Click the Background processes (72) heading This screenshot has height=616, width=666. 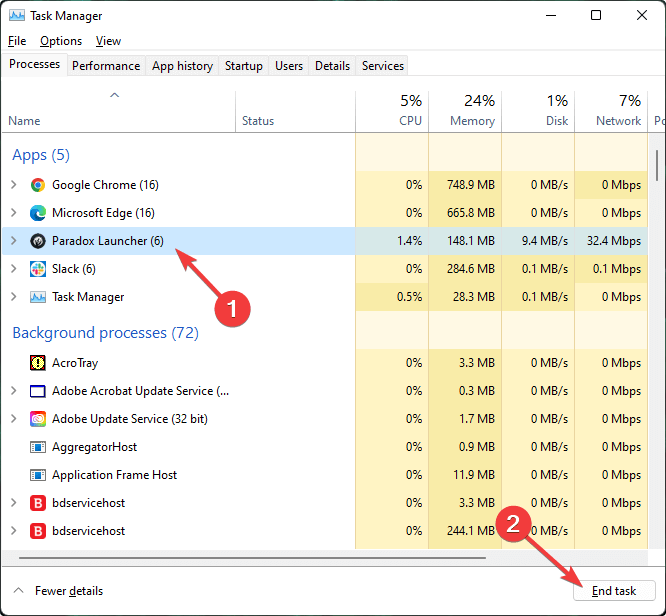(x=105, y=333)
